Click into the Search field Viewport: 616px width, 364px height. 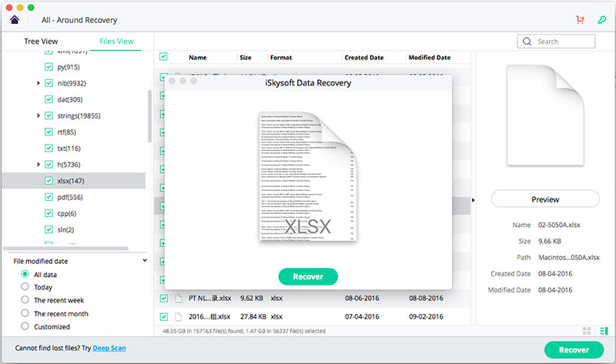pos(556,42)
